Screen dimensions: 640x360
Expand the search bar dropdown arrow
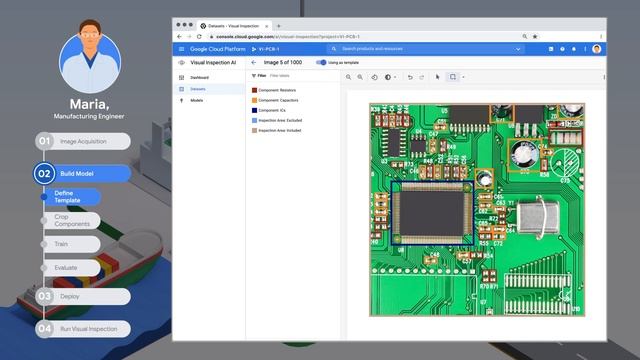tap(518, 49)
